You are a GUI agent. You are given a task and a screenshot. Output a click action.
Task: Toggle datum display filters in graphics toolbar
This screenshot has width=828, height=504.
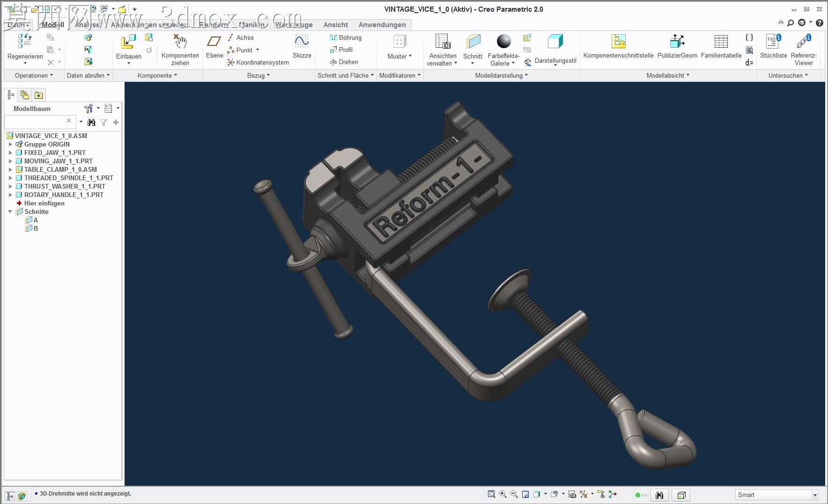click(x=584, y=494)
